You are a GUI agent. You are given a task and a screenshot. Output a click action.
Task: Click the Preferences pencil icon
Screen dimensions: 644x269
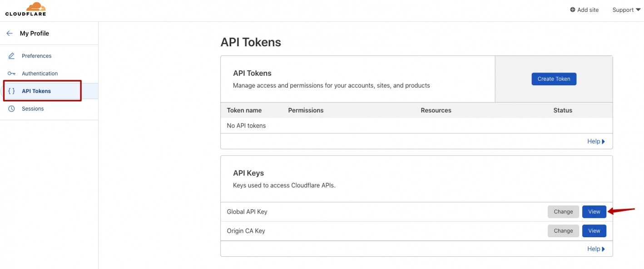coord(12,56)
